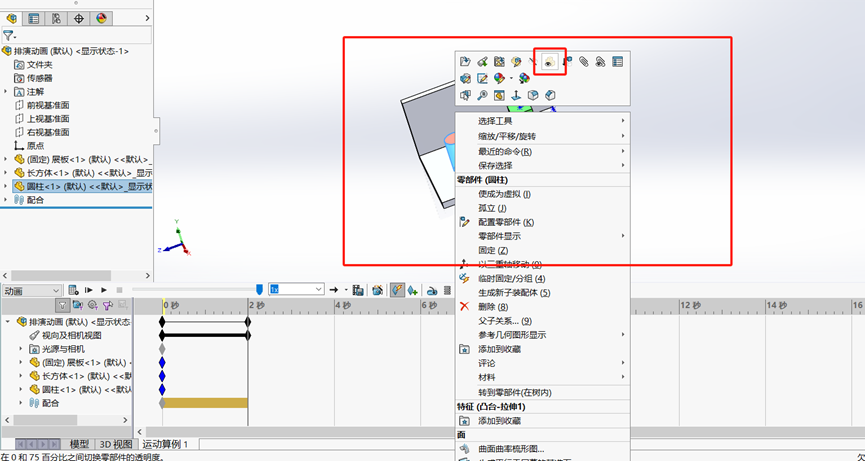Click the yellow 配合 change bar in timeline
Viewport: 865px width, 461px height.
pyautogui.click(x=205, y=403)
